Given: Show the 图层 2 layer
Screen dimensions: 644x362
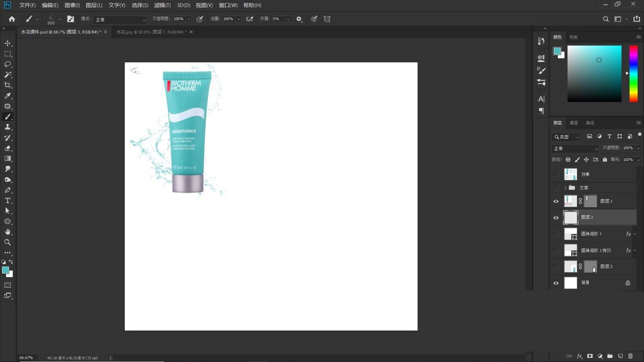Looking at the screenshot, I should (556, 266).
